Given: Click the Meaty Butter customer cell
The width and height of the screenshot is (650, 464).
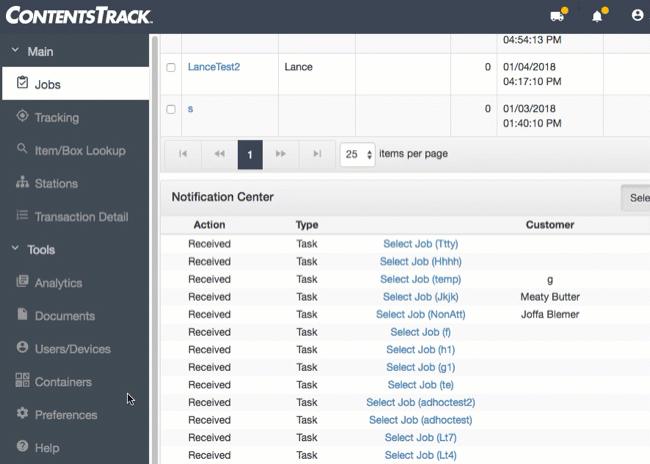Looking at the screenshot, I should point(550,296).
